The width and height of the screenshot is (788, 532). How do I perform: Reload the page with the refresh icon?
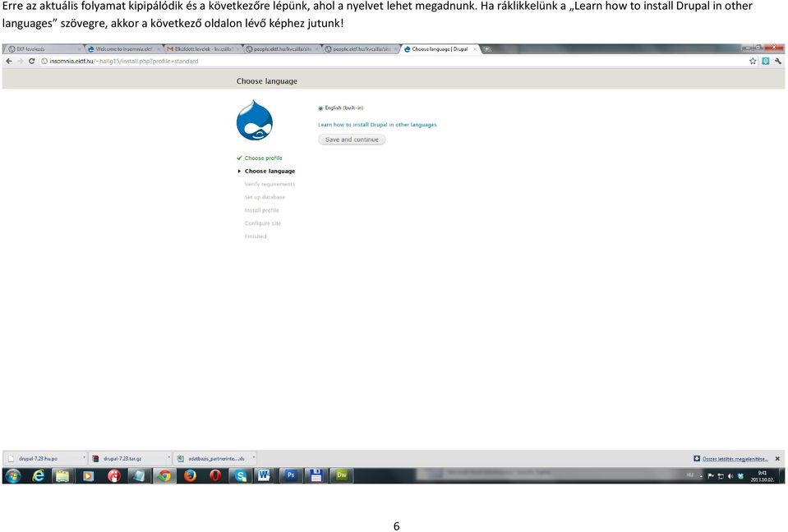32,62
